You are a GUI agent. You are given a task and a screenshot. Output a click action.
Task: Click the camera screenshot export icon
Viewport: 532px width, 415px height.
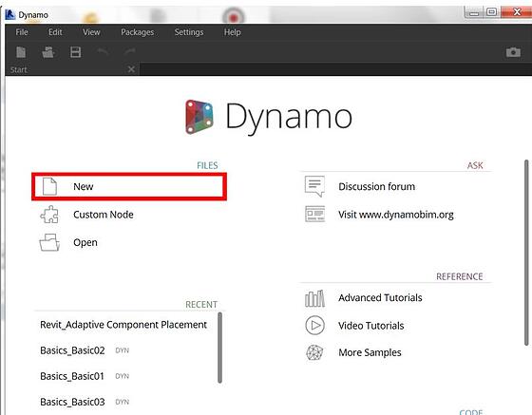[513, 52]
